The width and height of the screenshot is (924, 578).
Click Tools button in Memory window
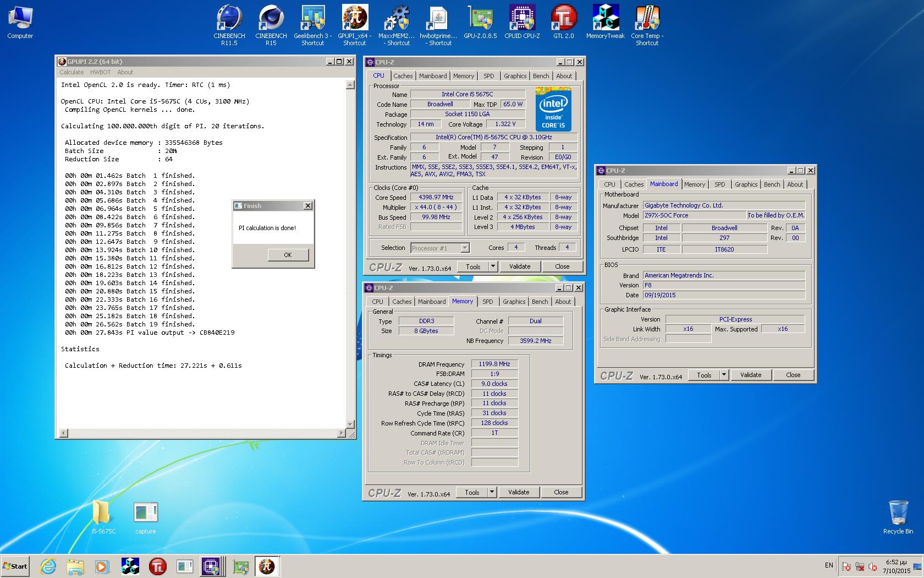(472, 492)
